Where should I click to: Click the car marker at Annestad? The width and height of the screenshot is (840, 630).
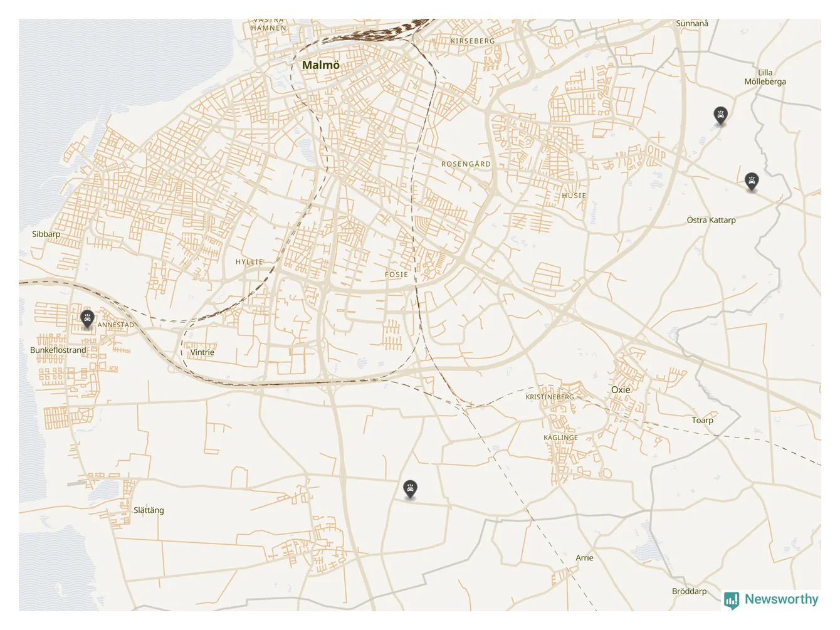click(x=87, y=319)
